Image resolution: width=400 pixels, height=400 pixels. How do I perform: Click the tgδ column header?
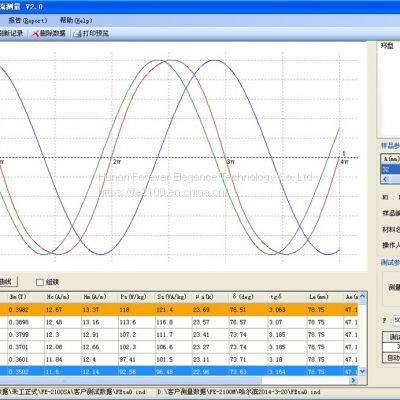click(x=276, y=297)
